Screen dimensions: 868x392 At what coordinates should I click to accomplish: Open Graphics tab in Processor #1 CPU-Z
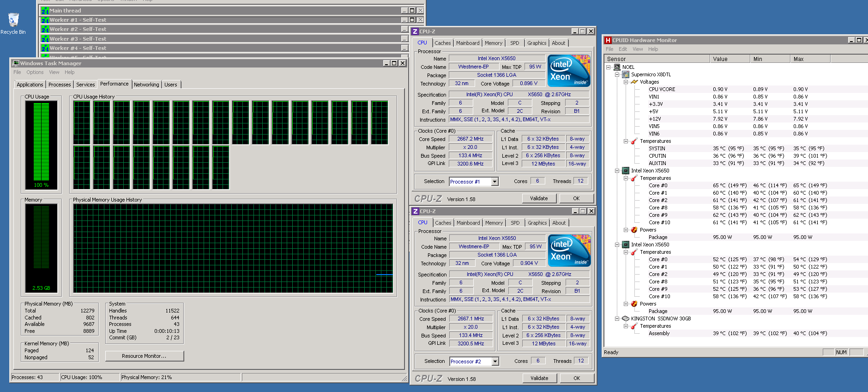click(x=537, y=43)
